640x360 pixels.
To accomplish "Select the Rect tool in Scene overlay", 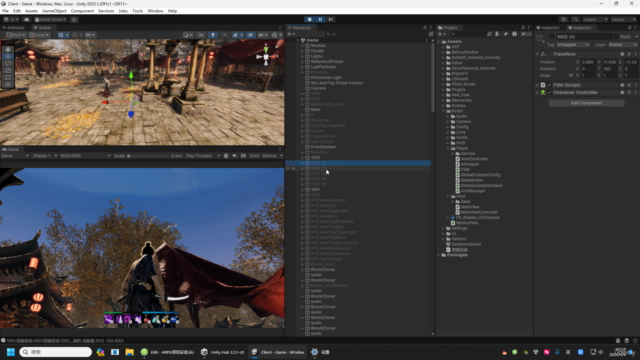I will [8, 77].
